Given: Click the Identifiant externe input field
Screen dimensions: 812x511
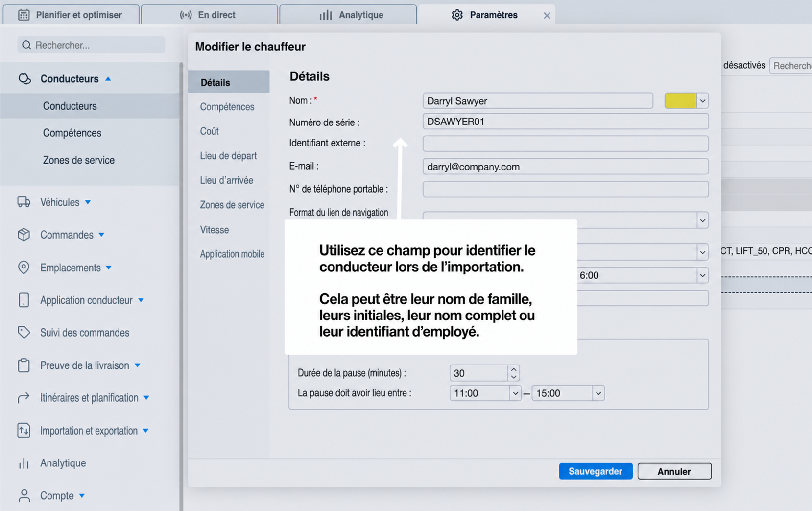Looking at the screenshot, I should (565, 144).
